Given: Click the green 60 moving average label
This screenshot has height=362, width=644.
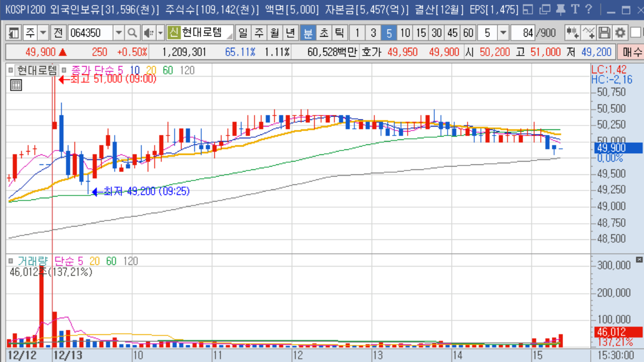Looking at the screenshot, I should click(168, 71).
